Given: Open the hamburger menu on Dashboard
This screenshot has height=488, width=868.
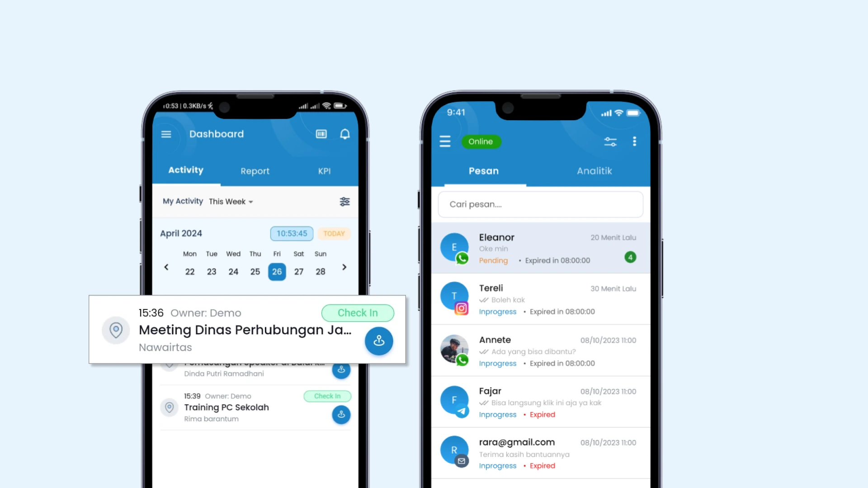Looking at the screenshot, I should (167, 133).
